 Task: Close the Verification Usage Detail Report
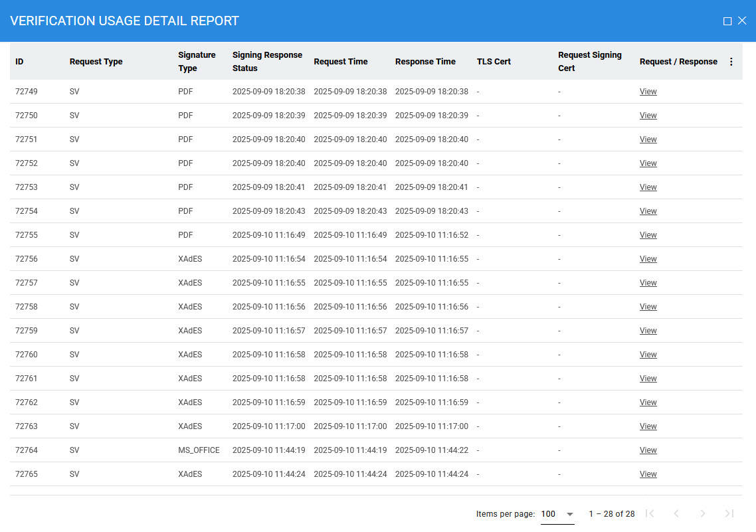pyautogui.click(x=743, y=21)
